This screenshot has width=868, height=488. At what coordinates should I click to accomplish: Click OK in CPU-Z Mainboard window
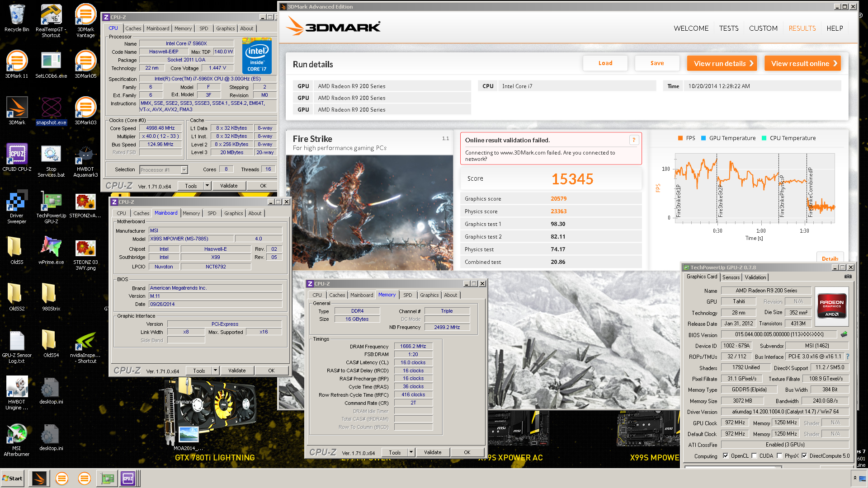271,371
